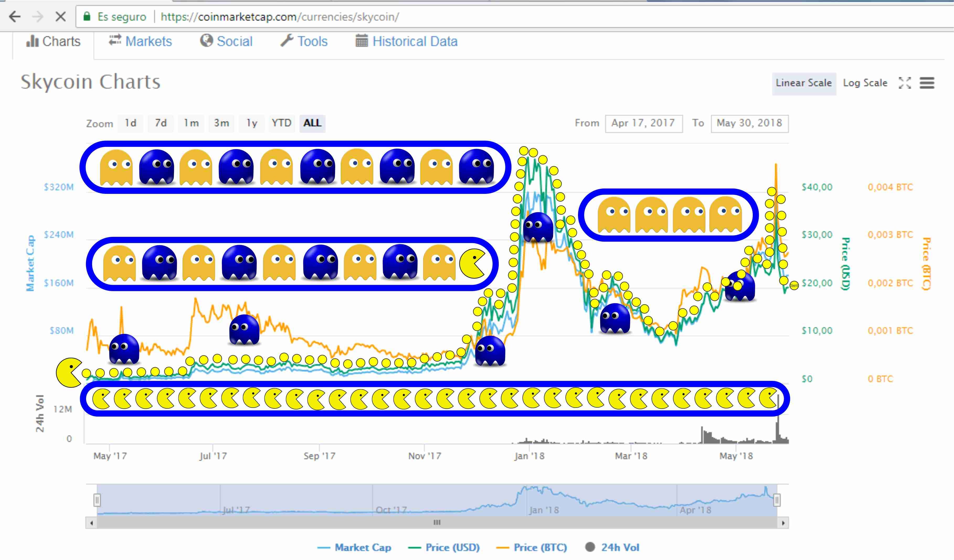Image resolution: width=954 pixels, height=560 pixels.
Task: Switch to the Markets tab
Action: (x=140, y=41)
